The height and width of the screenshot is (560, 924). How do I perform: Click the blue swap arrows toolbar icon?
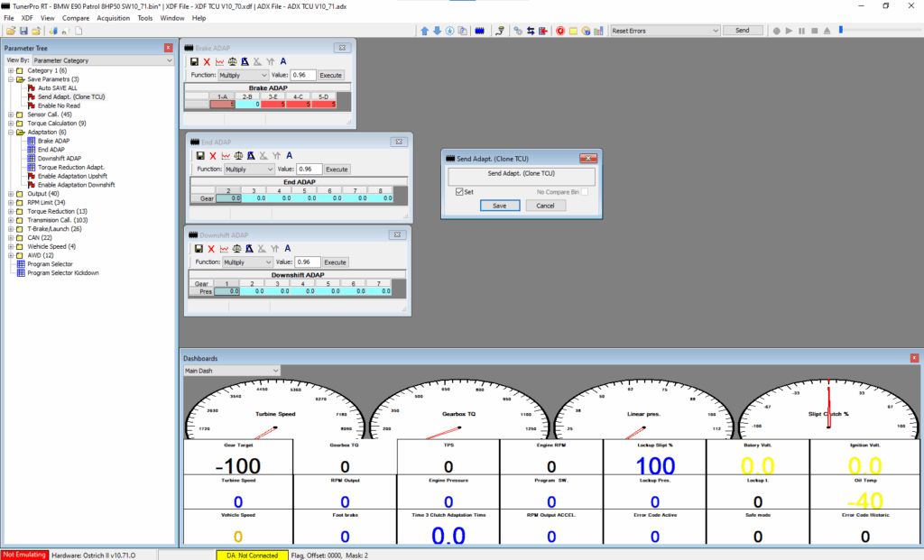(x=531, y=31)
